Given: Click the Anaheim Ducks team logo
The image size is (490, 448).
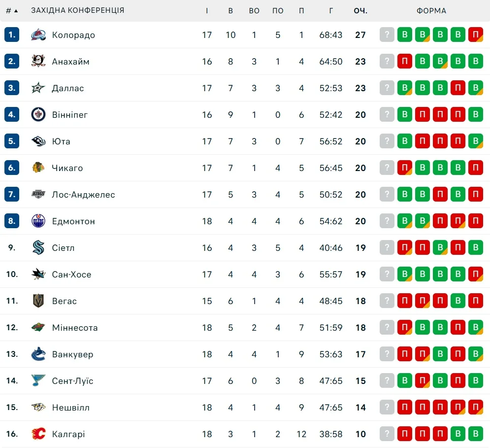Looking at the screenshot, I should click(38, 62).
